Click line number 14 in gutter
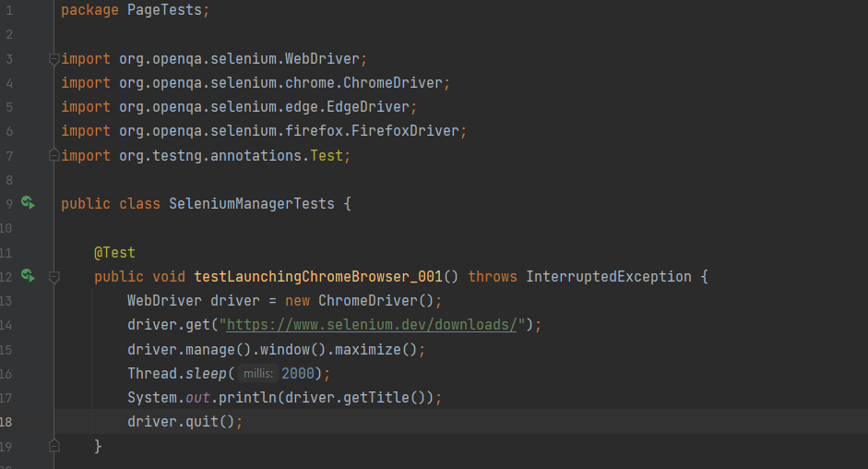The height and width of the screenshot is (469, 868). click(x=6, y=325)
